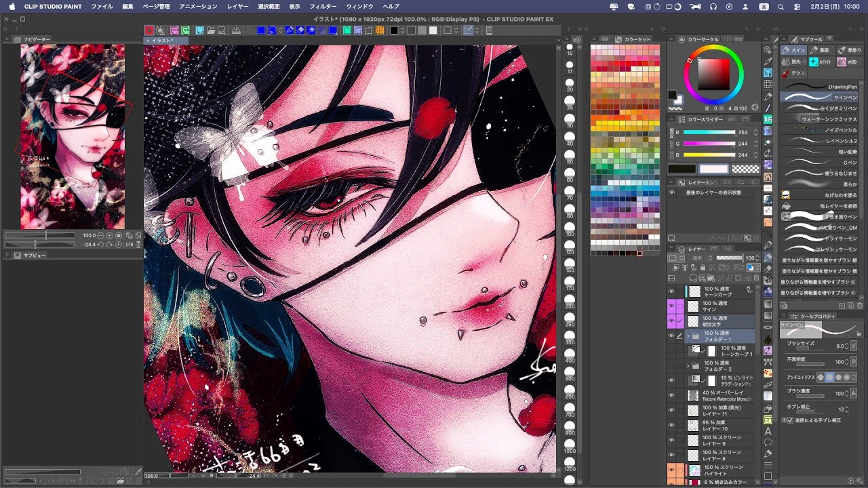Open anti-aliasing options stepper

(854, 377)
